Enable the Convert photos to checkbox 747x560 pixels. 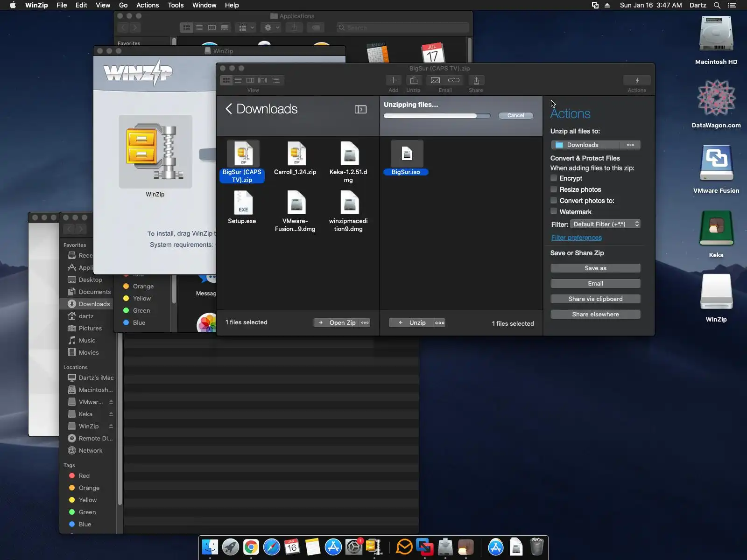[x=554, y=200]
